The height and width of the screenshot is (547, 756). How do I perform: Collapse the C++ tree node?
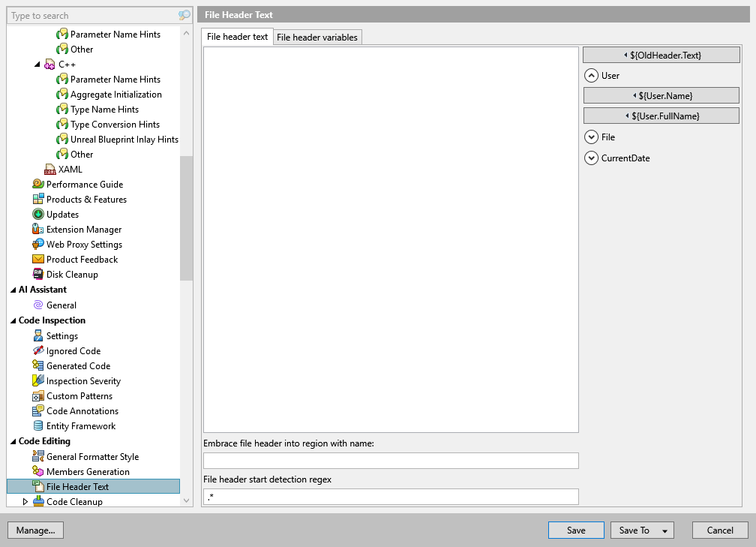point(36,64)
